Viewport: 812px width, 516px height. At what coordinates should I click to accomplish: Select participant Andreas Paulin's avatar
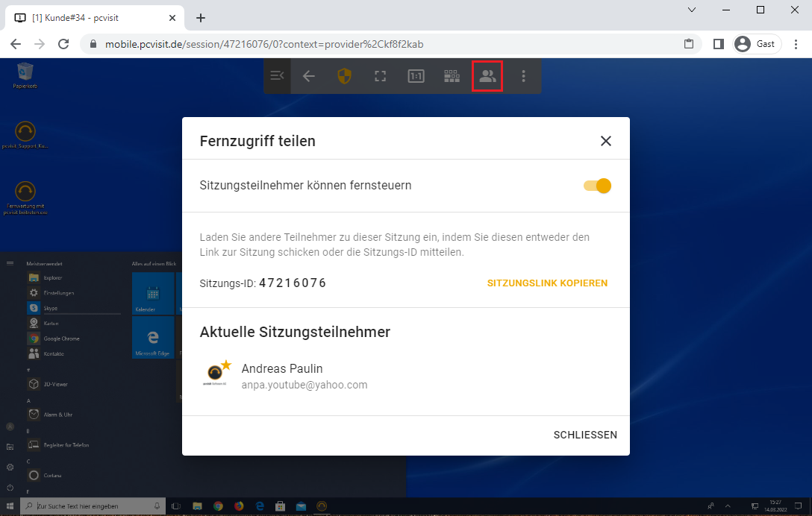pyautogui.click(x=216, y=374)
